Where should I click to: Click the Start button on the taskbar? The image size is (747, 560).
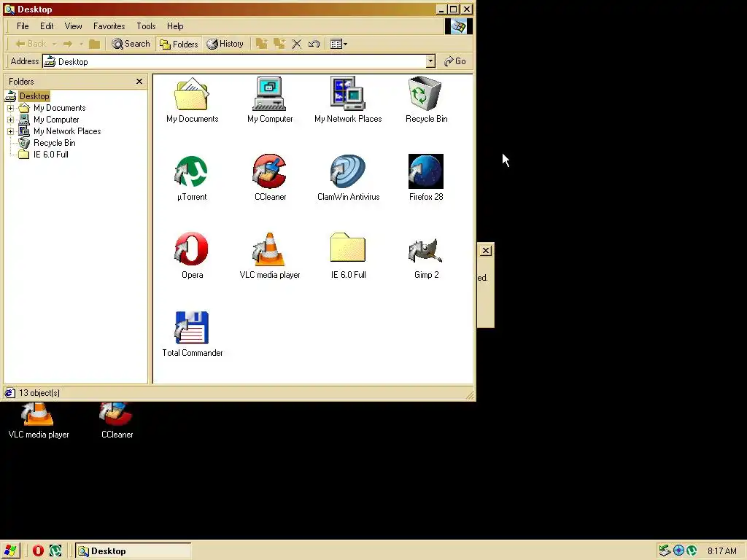[x=10, y=551]
